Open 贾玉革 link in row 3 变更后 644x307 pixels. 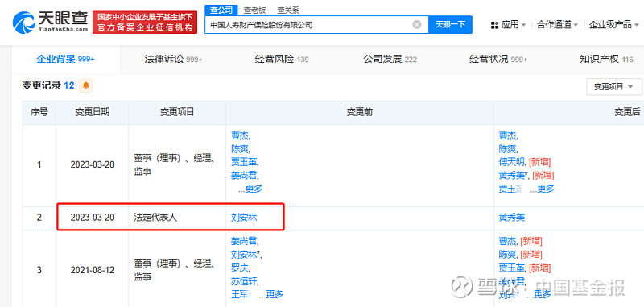(512, 268)
